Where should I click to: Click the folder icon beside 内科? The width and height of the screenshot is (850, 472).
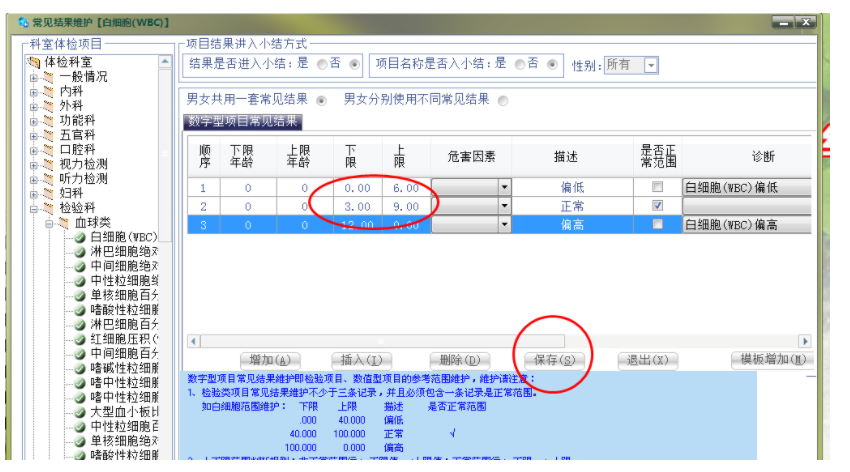pyautogui.click(x=49, y=92)
